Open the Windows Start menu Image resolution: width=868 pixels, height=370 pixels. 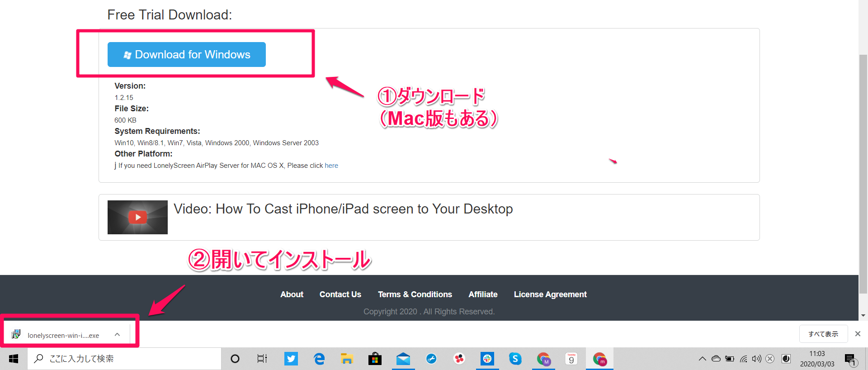pyautogui.click(x=14, y=359)
